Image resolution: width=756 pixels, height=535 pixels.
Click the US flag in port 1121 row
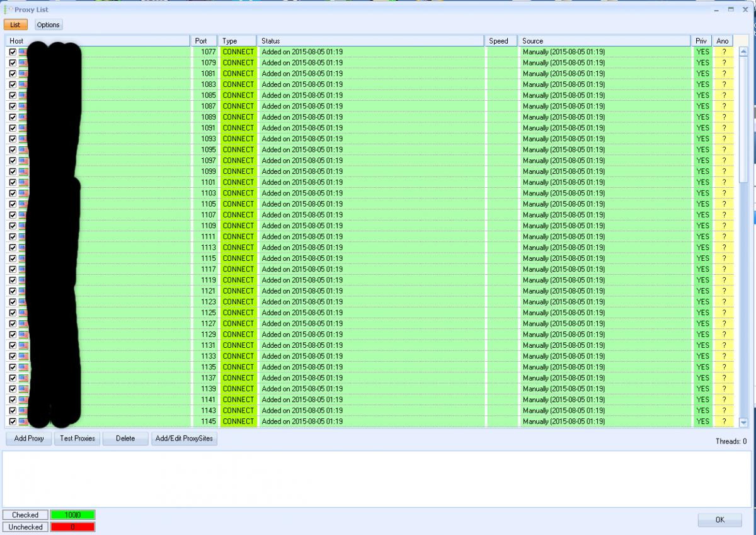click(x=23, y=291)
